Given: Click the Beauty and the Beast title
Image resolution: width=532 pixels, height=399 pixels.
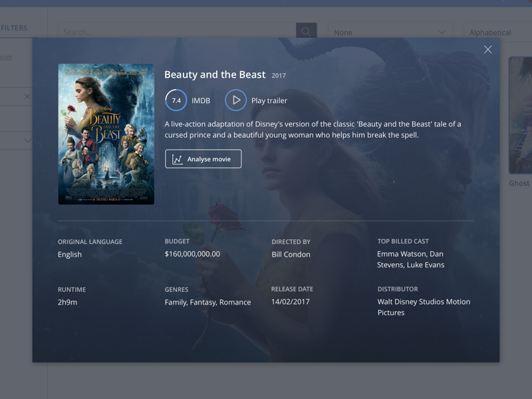Looking at the screenshot, I should point(213,75).
